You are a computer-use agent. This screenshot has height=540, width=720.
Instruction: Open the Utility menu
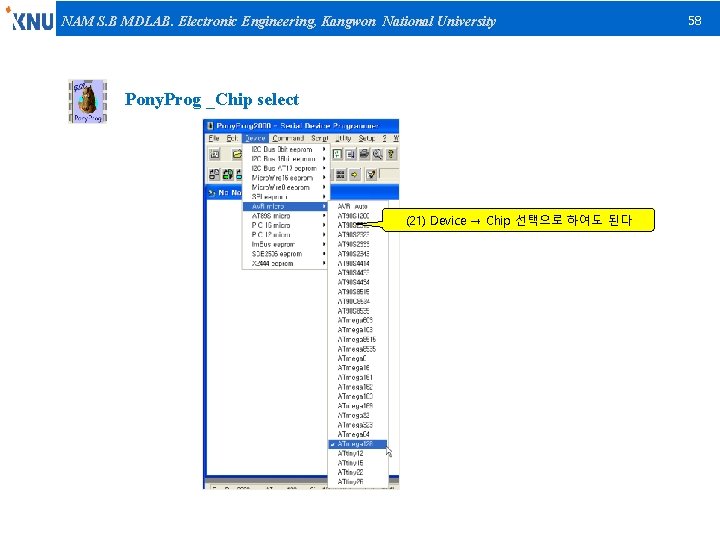tap(343, 138)
